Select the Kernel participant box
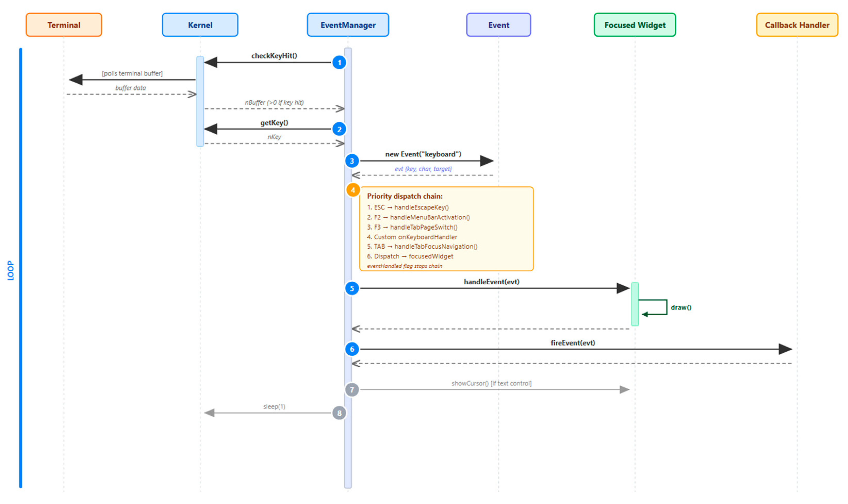Viewport: 848px width, 504px height. tap(200, 25)
